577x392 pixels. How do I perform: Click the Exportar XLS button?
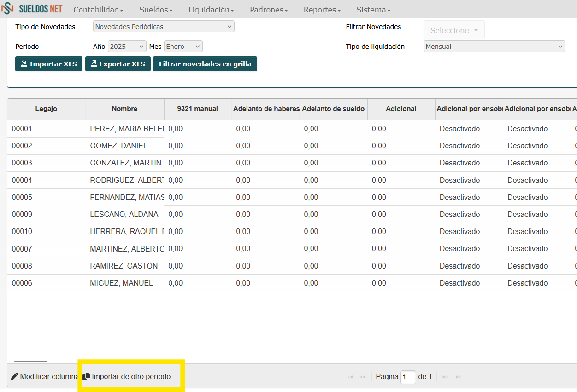pyautogui.click(x=118, y=64)
